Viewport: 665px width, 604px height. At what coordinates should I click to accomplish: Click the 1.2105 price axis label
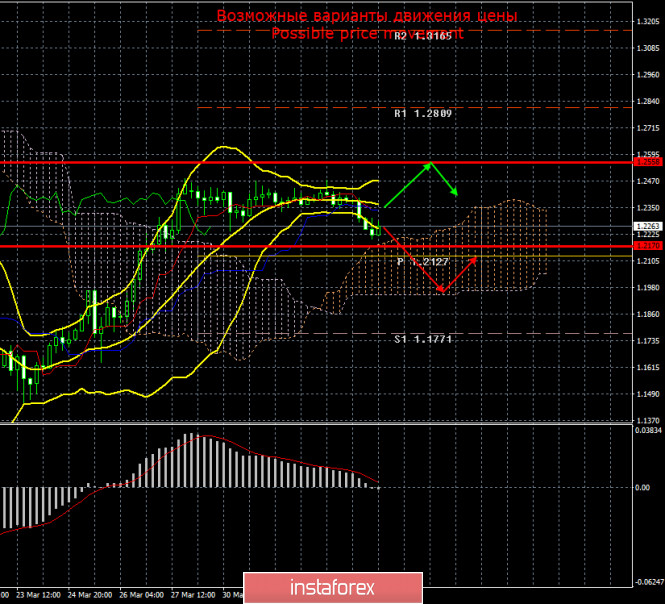648,261
